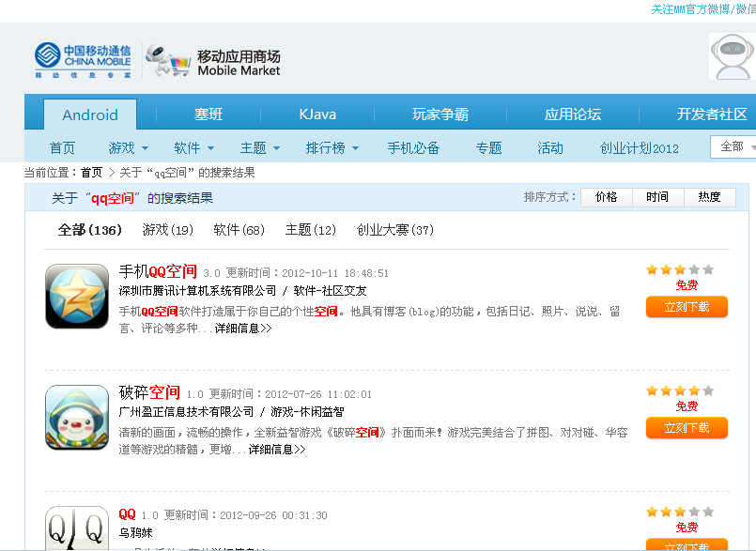Open the QQ 乌鸦妹 app icon
This screenshot has height=551, width=756.
[77, 528]
